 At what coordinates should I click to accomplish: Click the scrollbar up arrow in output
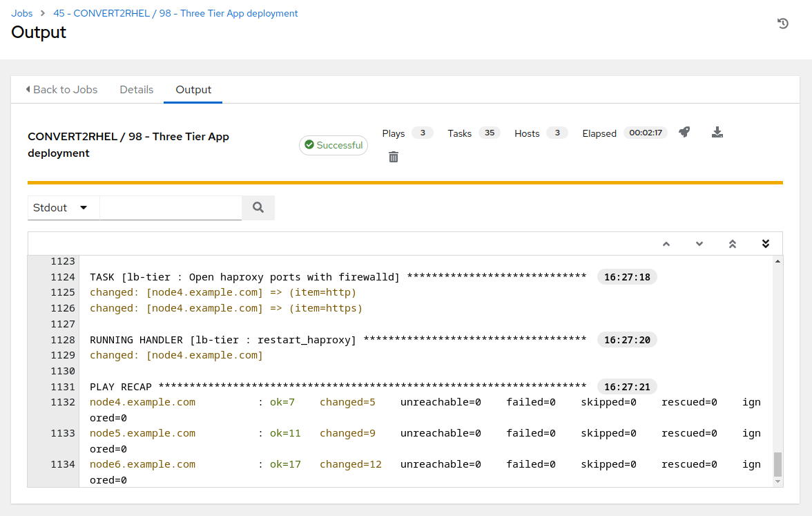click(778, 261)
